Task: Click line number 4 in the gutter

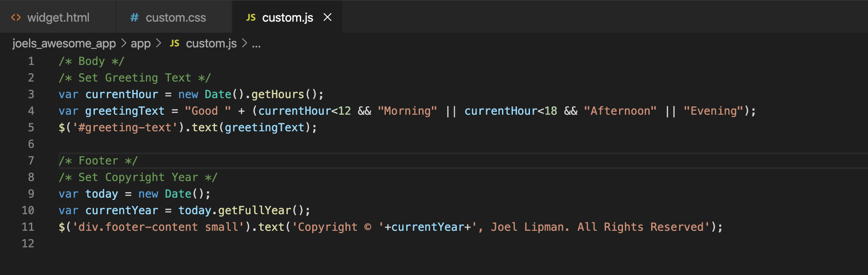Action: [31, 111]
